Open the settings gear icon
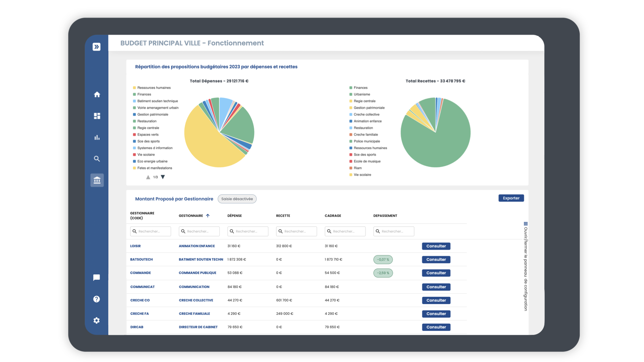 [x=96, y=320]
